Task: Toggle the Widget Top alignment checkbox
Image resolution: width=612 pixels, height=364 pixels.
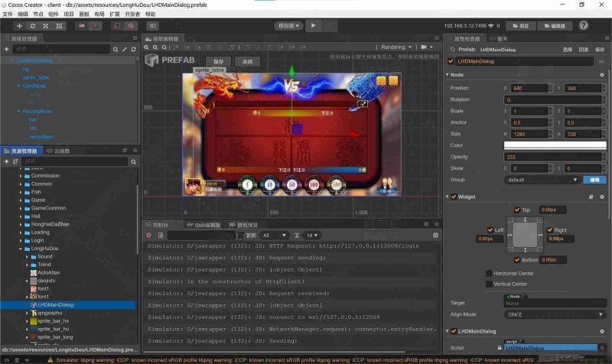Action: (x=517, y=210)
